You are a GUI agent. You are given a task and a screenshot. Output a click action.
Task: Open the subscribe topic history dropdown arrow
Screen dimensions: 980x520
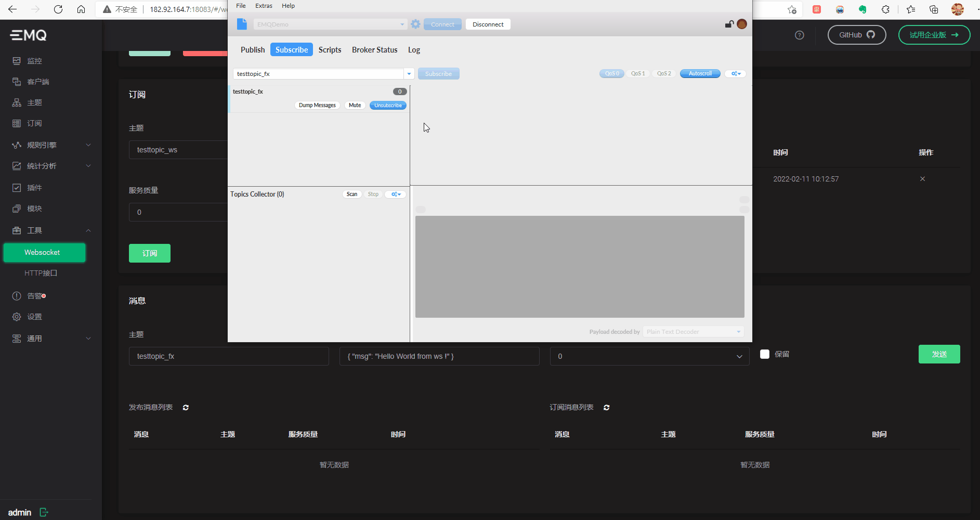click(x=409, y=74)
